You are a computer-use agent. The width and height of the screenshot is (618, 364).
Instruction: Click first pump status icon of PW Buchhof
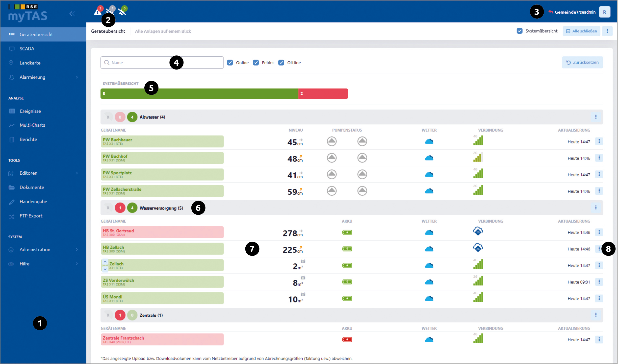(332, 158)
